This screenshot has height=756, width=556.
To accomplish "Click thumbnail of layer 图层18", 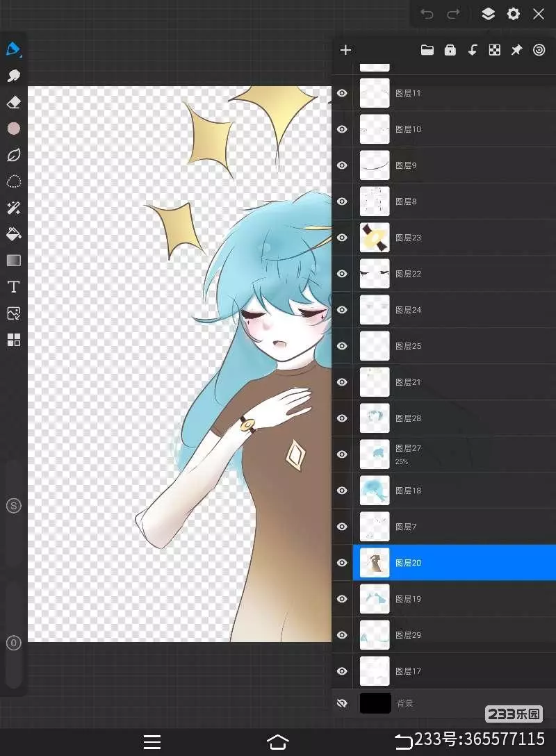I will coord(375,491).
